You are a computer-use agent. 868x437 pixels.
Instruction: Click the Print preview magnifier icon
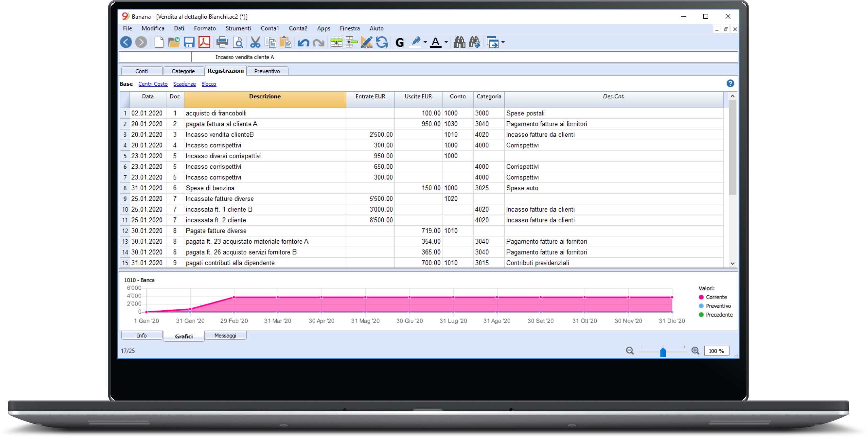click(238, 42)
